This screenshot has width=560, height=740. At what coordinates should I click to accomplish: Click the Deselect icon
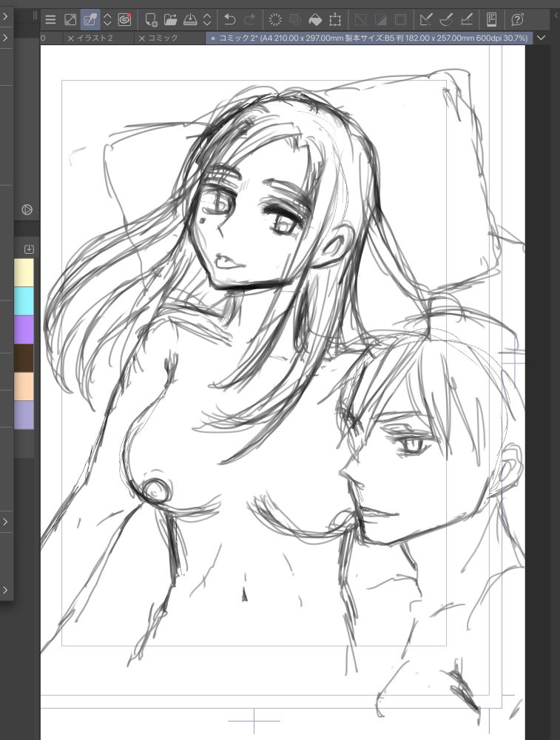[360, 20]
